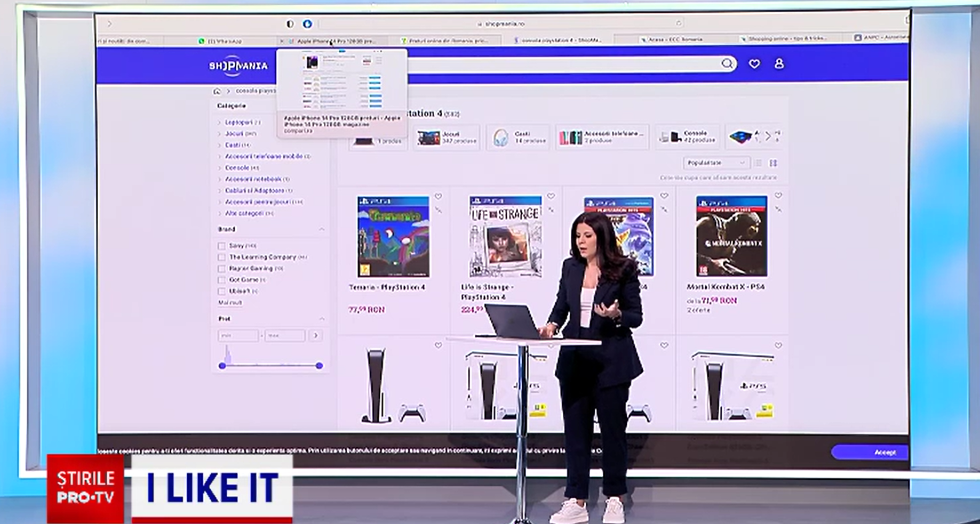Open the favorites heart icon in the header
The image size is (980, 524).
pyautogui.click(x=753, y=63)
